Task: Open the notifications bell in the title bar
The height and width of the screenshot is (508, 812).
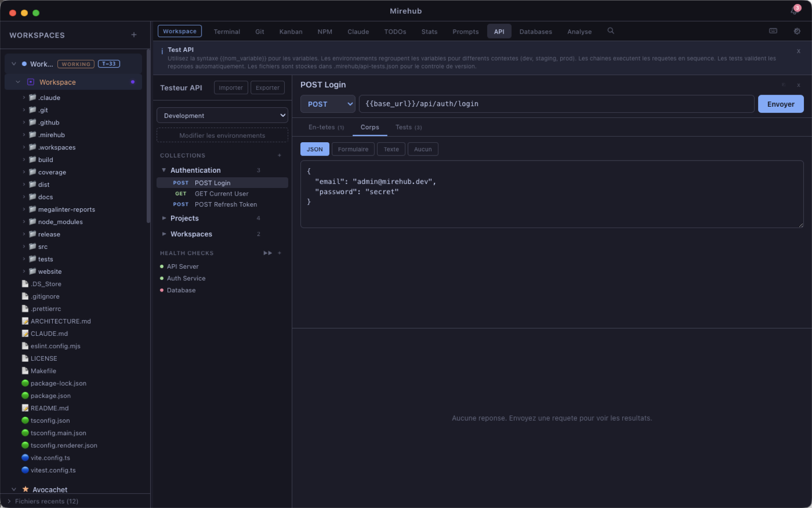Action: pos(794,11)
